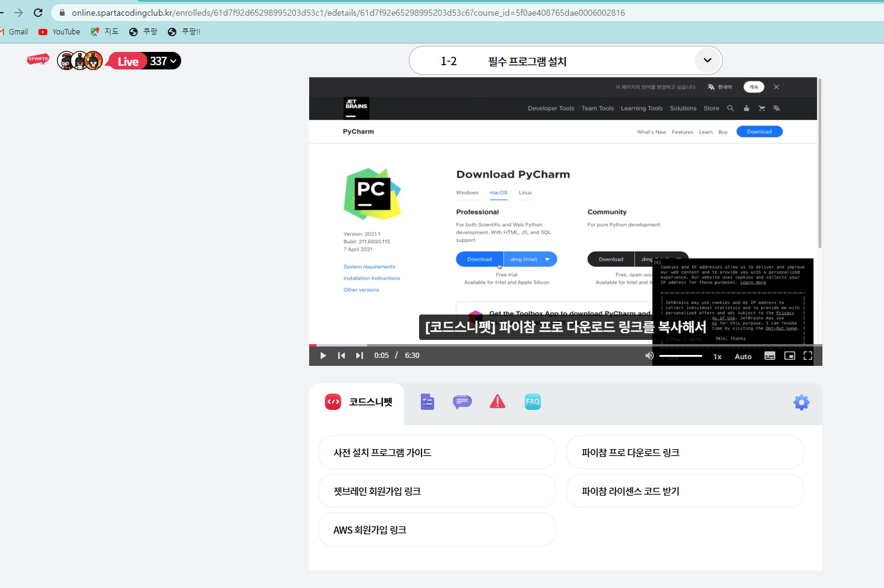Click Solutions in video page
Image resolution: width=884 pixels, height=588 pixels.
point(683,109)
